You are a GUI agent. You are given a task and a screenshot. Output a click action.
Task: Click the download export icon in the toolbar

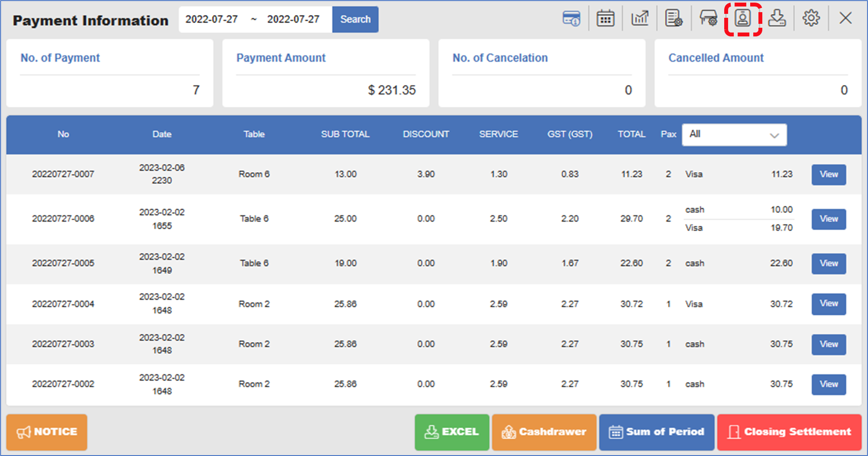pos(777,18)
